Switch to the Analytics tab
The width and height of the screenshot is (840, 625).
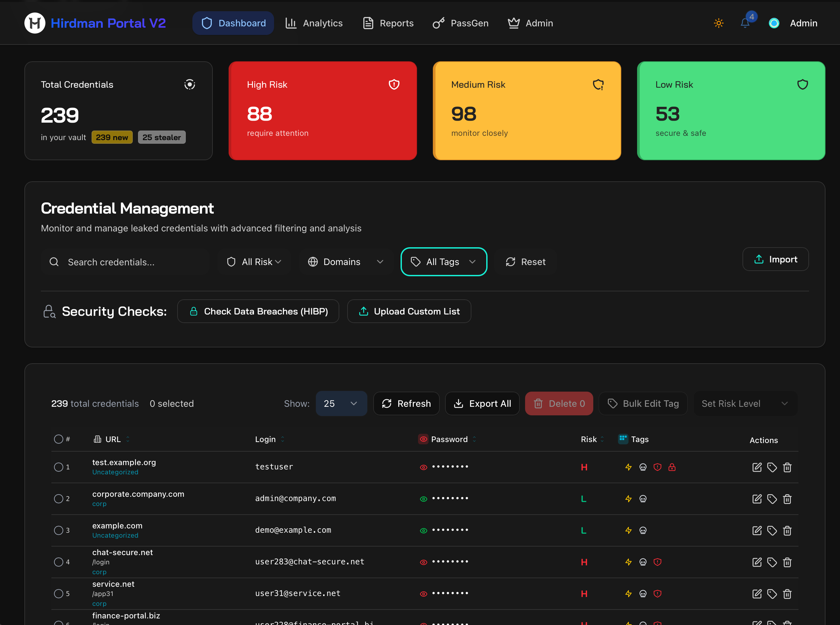(314, 23)
